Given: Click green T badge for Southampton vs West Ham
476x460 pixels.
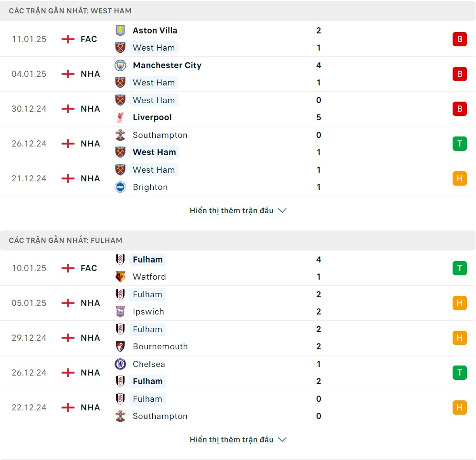Looking at the screenshot, I should (460, 144).
